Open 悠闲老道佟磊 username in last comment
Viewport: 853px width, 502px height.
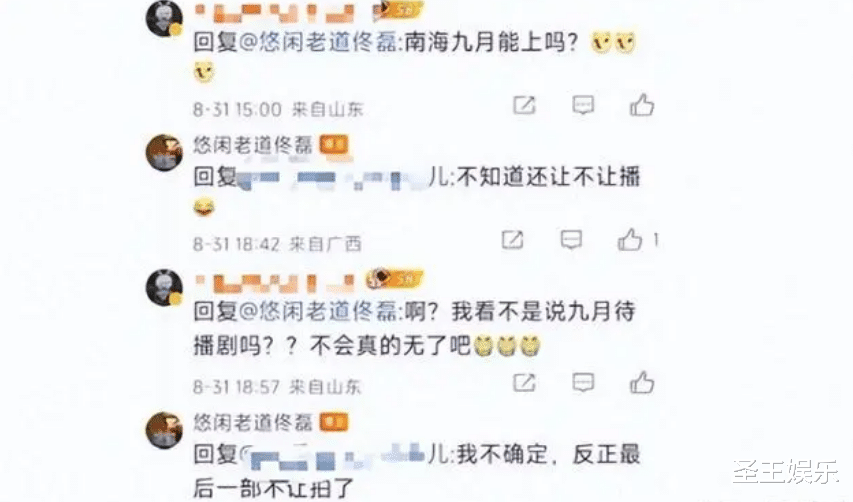254,422
